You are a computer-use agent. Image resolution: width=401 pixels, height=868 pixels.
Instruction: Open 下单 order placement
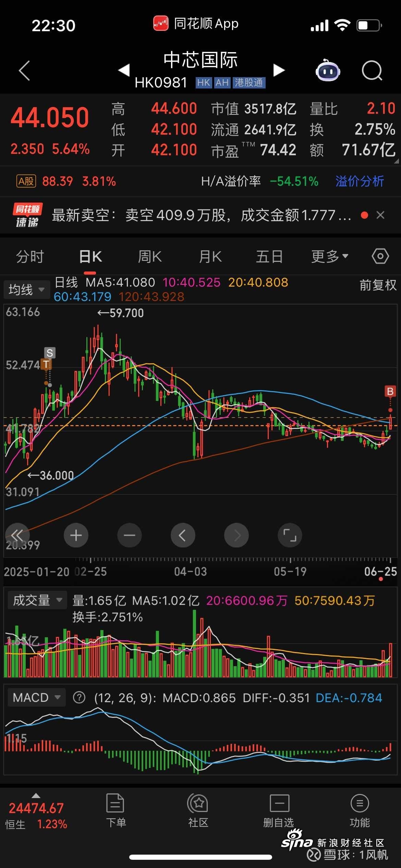pos(116,810)
